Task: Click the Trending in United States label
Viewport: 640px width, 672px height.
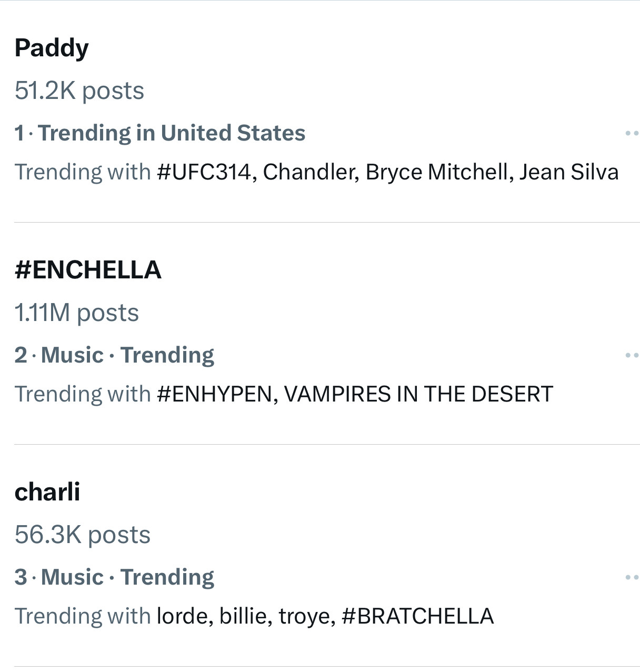Action: 172,133
